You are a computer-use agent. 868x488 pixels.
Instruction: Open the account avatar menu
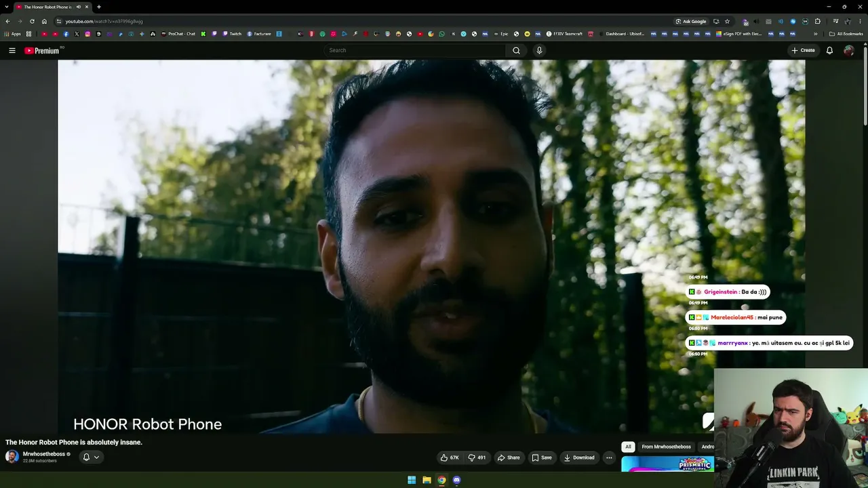848,50
